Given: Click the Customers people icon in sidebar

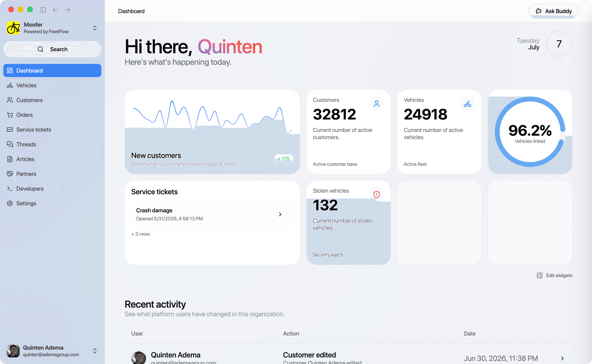Looking at the screenshot, I should pyautogui.click(x=10, y=100).
